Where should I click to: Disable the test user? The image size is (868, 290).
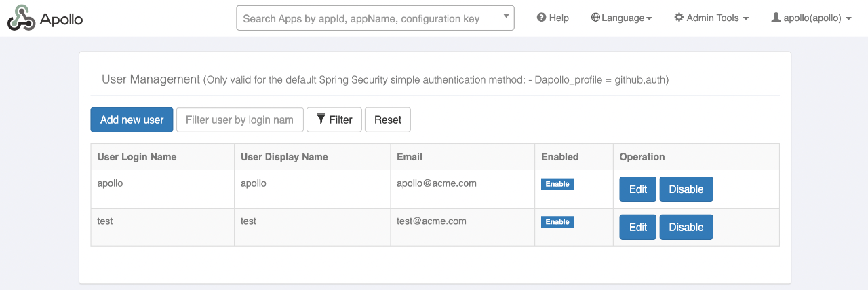click(x=686, y=228)
